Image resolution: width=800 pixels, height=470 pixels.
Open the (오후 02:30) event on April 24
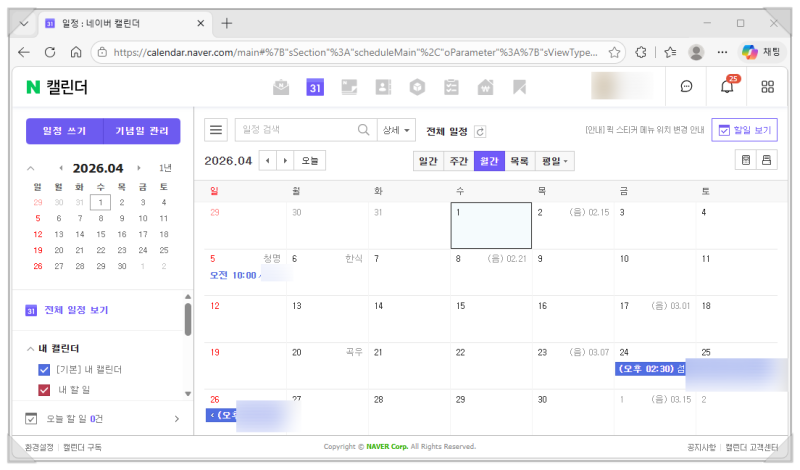coord(651,369)
